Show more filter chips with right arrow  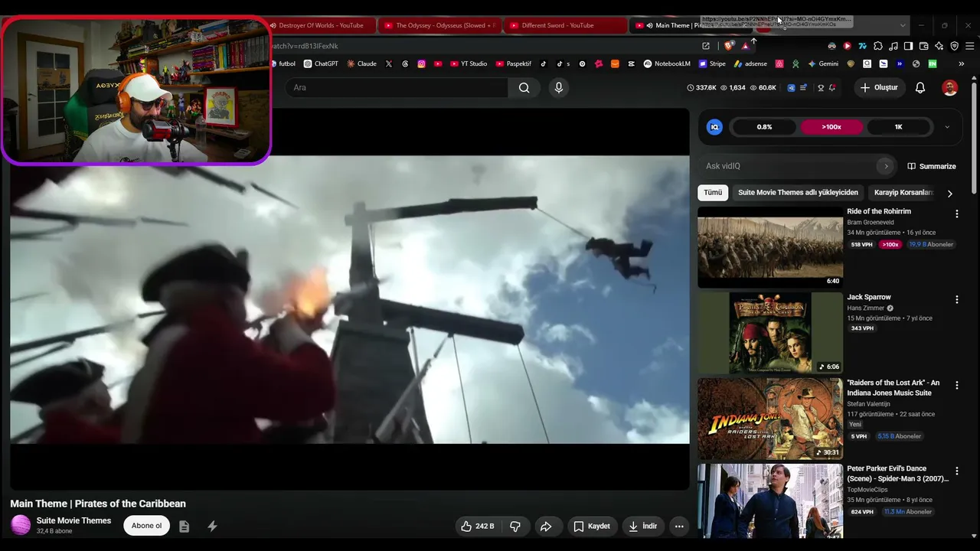coord(950,194)
